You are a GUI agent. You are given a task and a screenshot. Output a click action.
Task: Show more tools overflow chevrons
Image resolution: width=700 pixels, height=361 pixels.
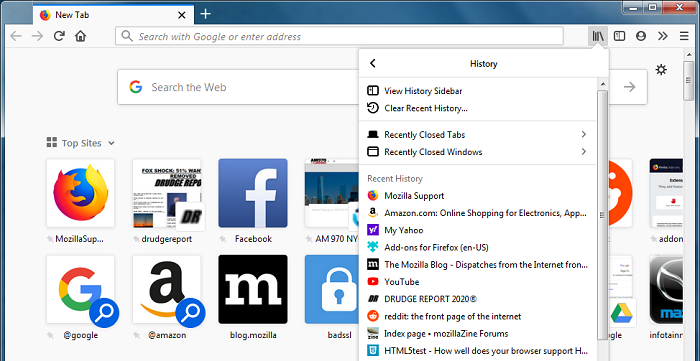[663, 36]
